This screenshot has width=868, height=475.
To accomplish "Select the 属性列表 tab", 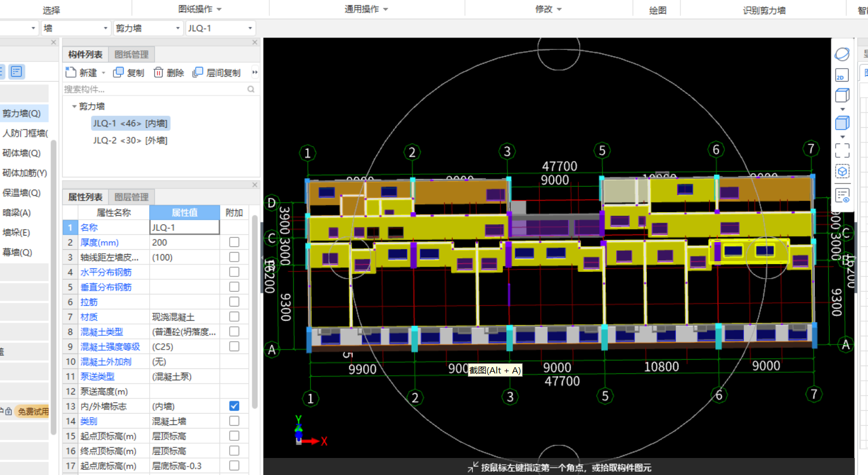I will 85,197.
